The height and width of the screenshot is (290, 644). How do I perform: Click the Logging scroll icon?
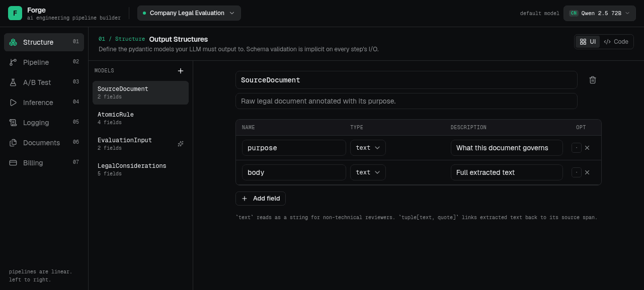coord(13,123)
